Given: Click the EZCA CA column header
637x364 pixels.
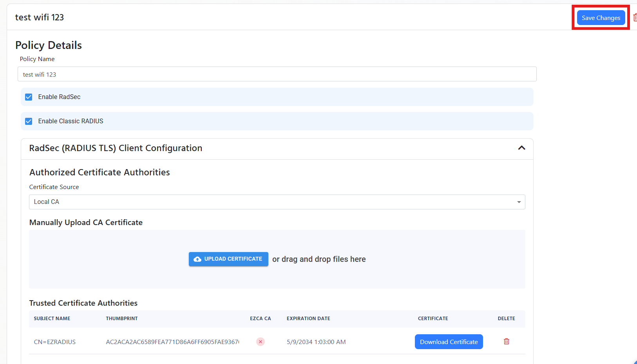Looking at the screenshot, I should pyautogui.click(x=261, y=319).
